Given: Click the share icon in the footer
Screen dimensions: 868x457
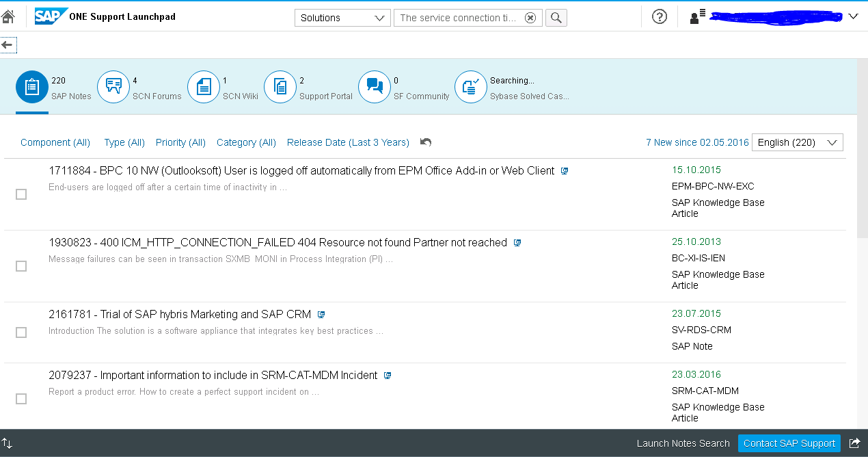Looking at the screenshot, I should tap(854, 443).
